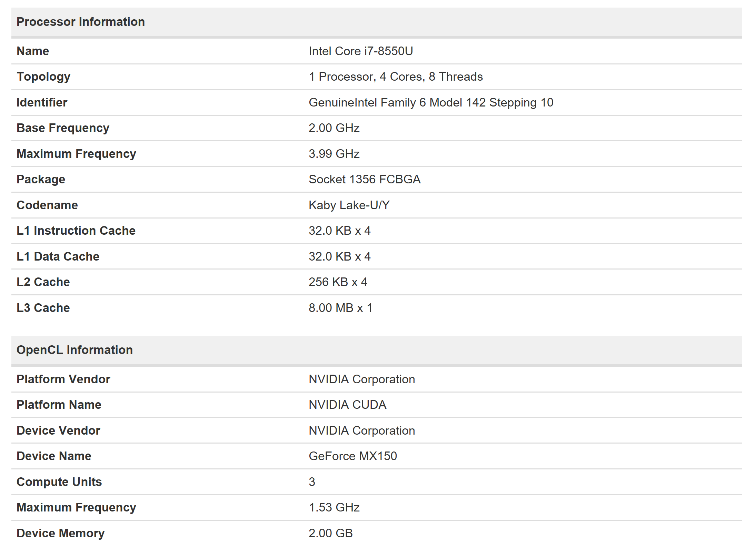Select the OpenCL Information heading
The height and width of the screenshot is (558, 756).
(74, 350)
